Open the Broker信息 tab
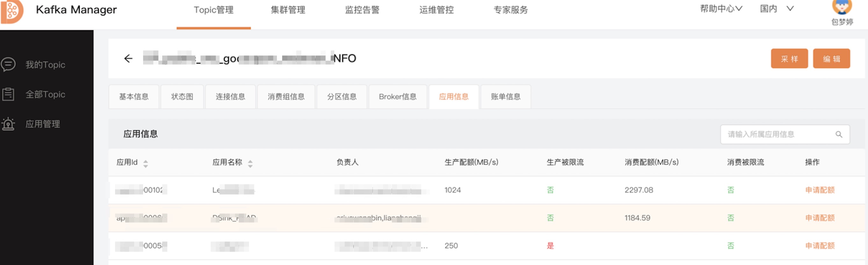The width and height of the screenshot is (868, 265). pyautogui.click(x=397, y=97)
